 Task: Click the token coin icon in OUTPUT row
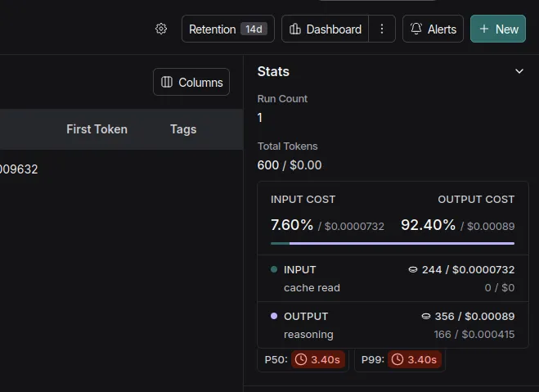tap(425, 316)
